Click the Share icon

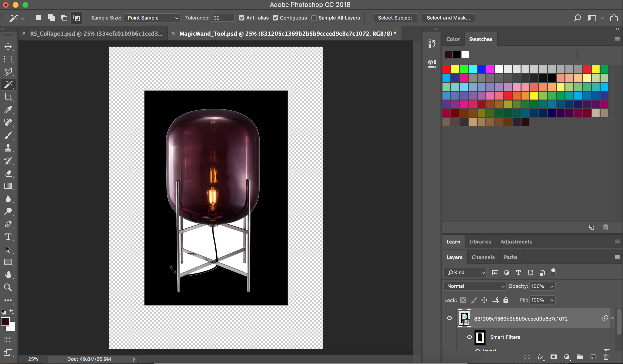point(614,18)
